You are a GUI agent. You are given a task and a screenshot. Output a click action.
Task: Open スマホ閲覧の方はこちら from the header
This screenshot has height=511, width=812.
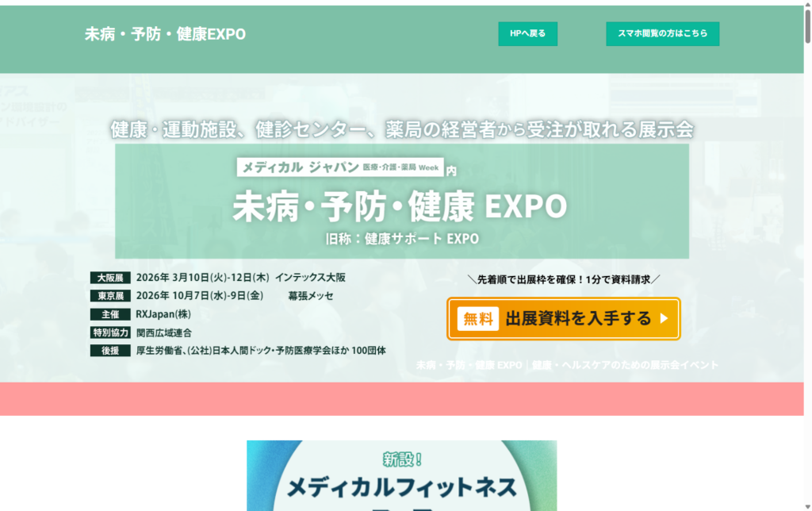(x=662, y=33)
